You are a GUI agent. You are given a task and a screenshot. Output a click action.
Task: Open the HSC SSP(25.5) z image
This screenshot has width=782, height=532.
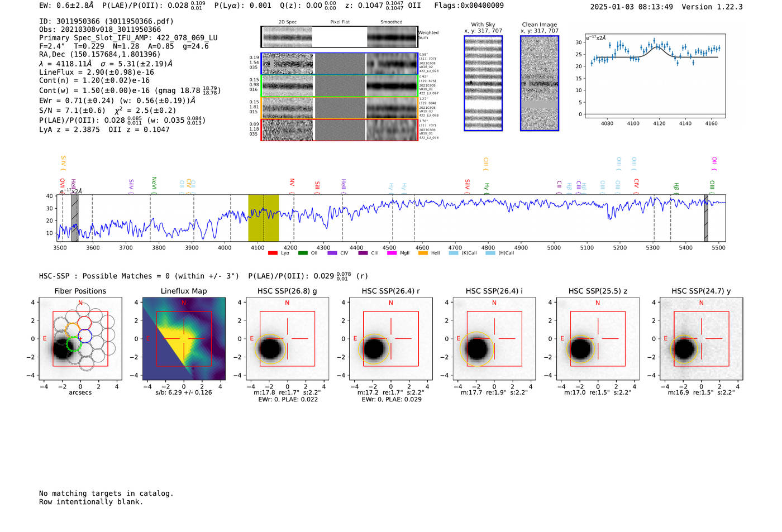(x=598, y=338)
